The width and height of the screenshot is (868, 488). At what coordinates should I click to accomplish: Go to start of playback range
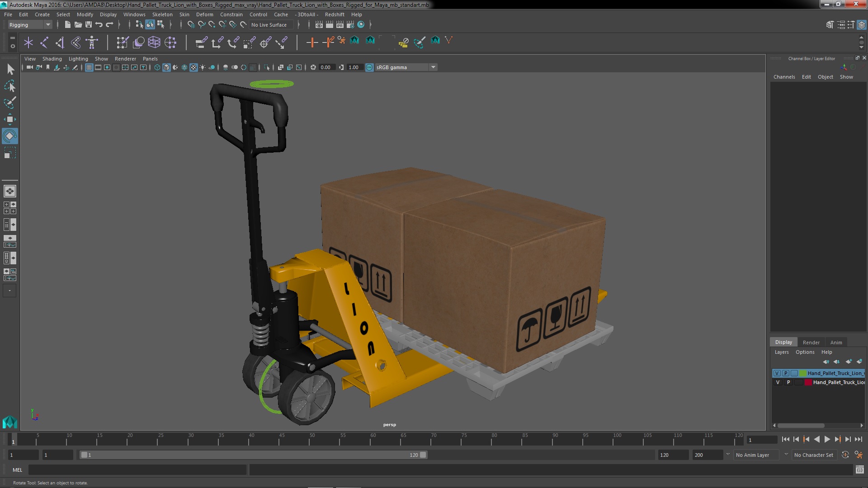[786, 439]
